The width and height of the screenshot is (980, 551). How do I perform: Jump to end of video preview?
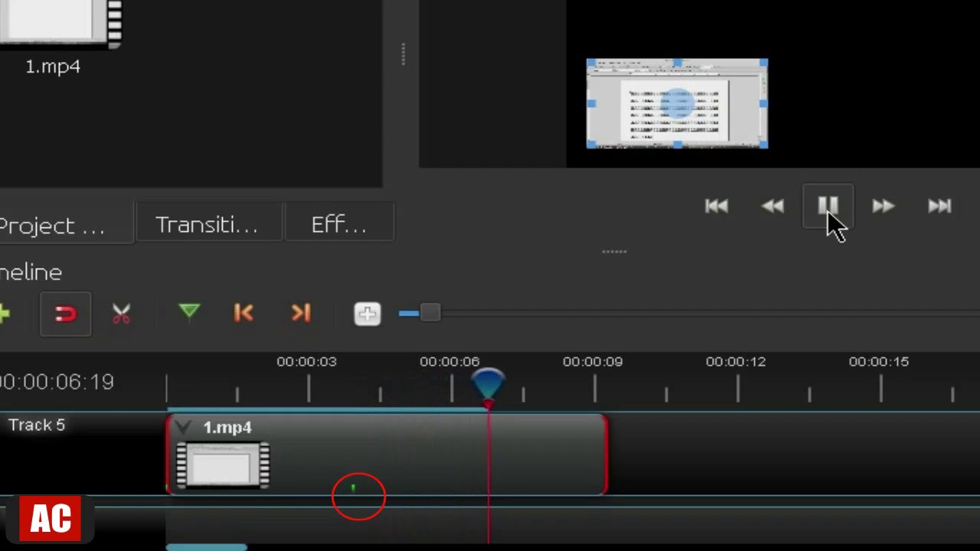[x=939, y=206]
